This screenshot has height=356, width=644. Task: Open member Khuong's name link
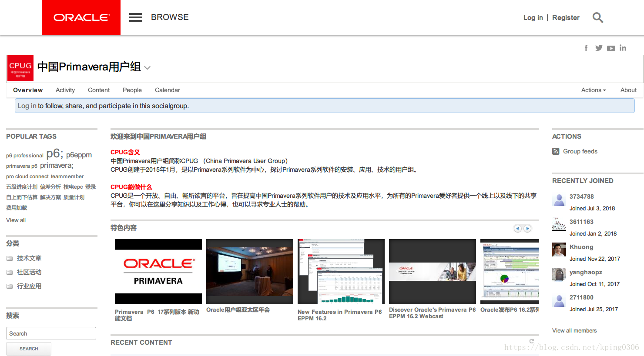[581, 247]
